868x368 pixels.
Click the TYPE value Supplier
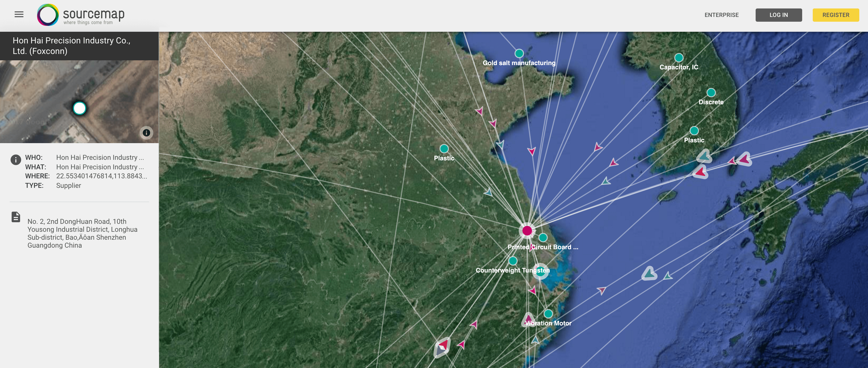click(68, 185)
